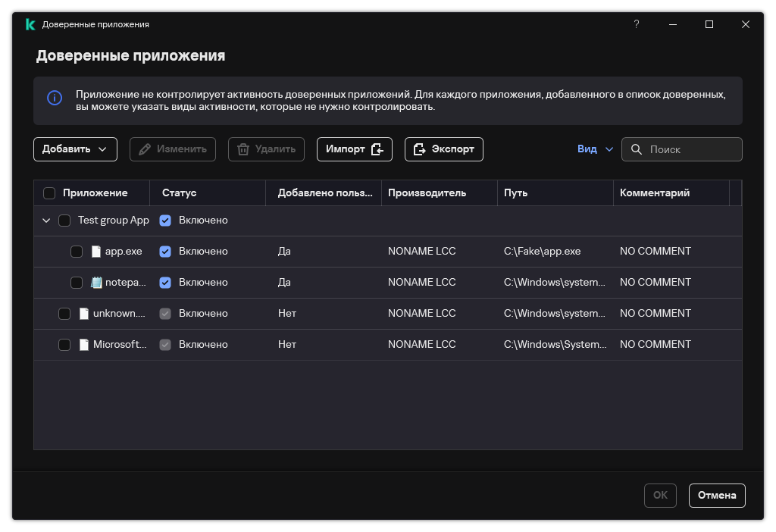Click the Kaspersky logo in title bar
Screen dimensions: 776x532
pyautogui.click(x=30, y=24)
